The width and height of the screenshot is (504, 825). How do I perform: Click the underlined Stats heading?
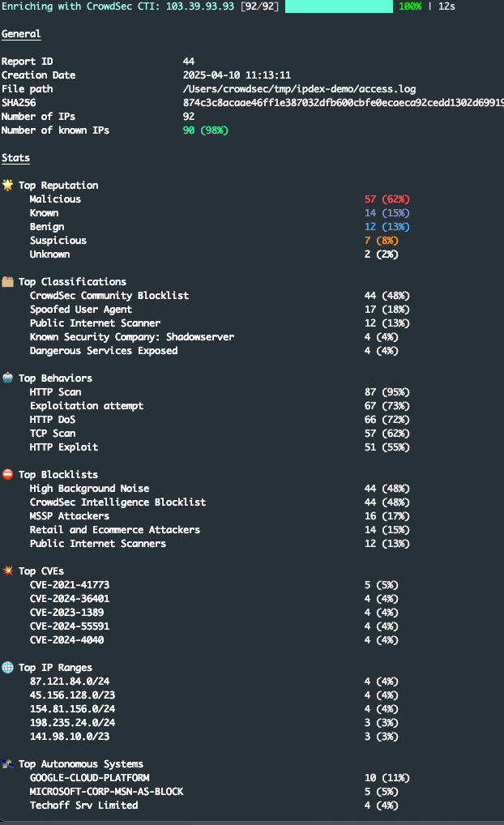(15, 158)
